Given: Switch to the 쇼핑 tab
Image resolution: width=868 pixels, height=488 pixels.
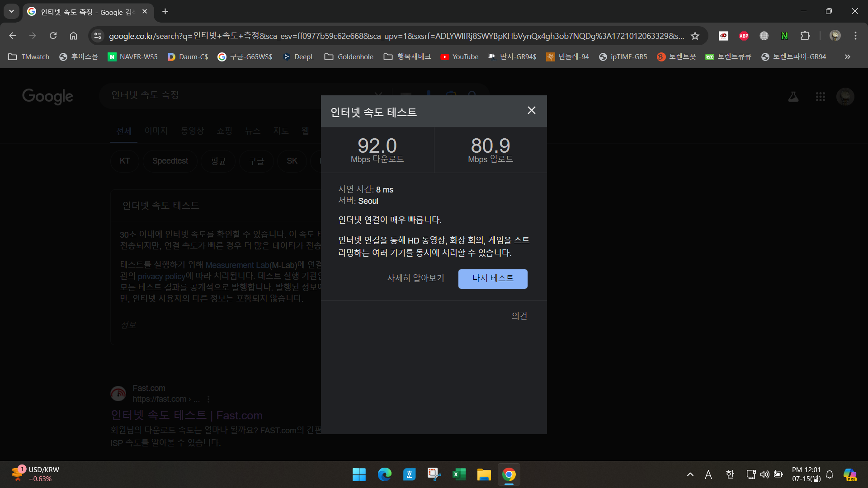Looking at the screenshot, I should (x=225, y=131).
